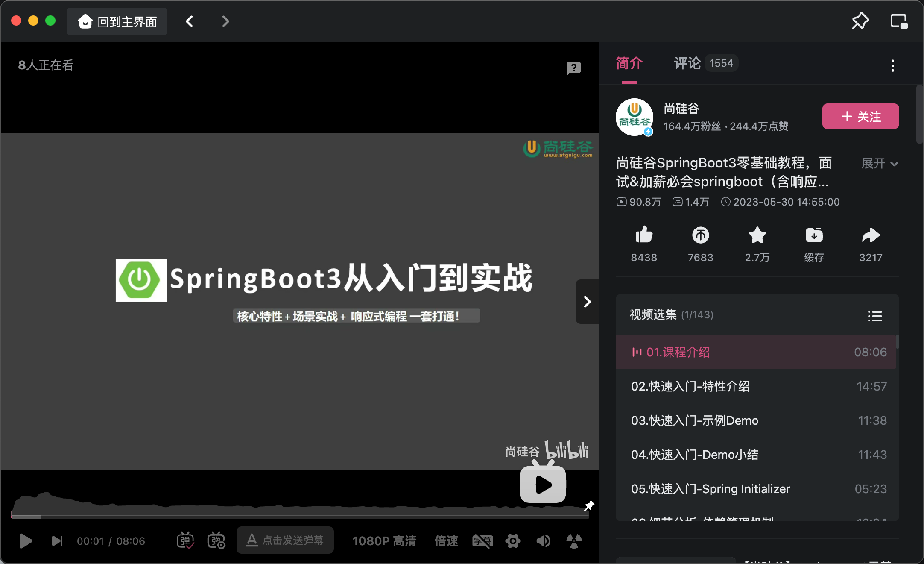The width and height of the screenshot is (924, 564).
Task: Go forward with the right arrow
Action: coord(225,21)
